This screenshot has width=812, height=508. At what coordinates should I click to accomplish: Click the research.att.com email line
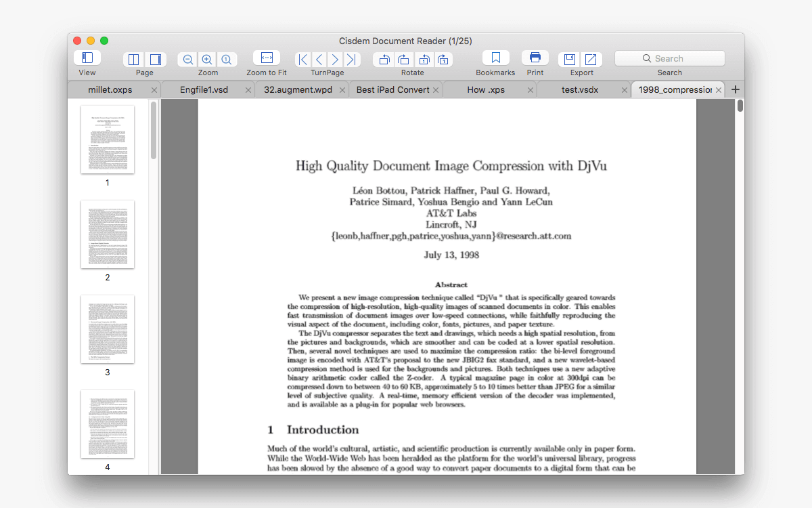click(451, 236)
